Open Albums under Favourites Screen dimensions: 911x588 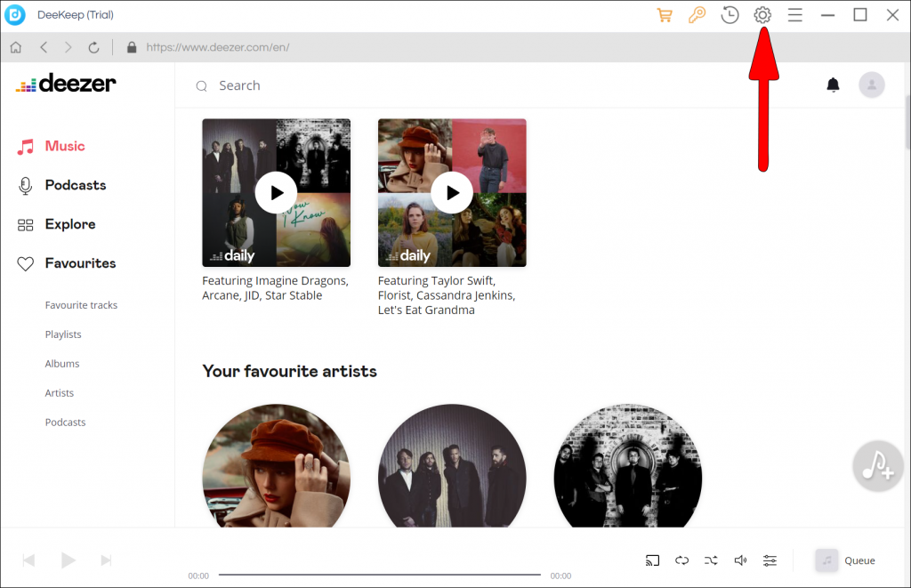[x=62, y=364]
